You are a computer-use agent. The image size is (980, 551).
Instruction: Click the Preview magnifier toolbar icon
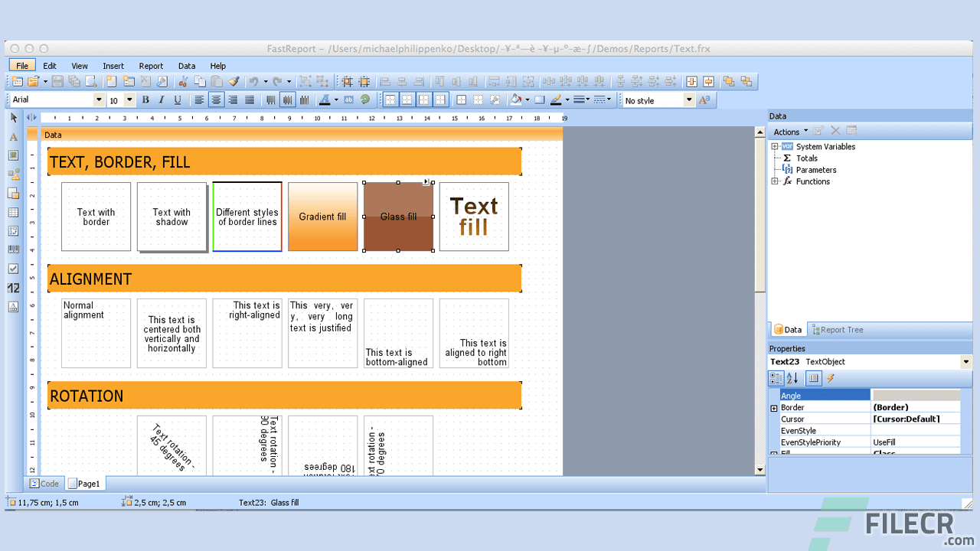pyautogui.click(x=90, y=81)
